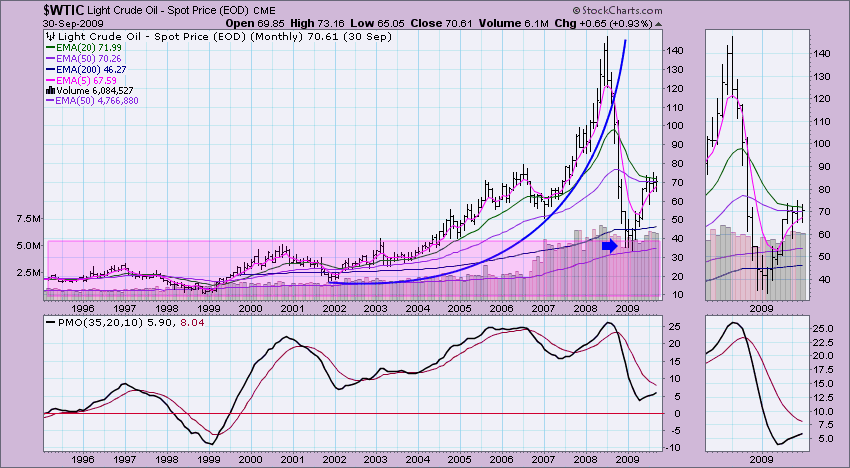The height and width of the screenshot is (468, 850).
Task: Click the green EMA(20) legend line marker
Action: point(51,48)
